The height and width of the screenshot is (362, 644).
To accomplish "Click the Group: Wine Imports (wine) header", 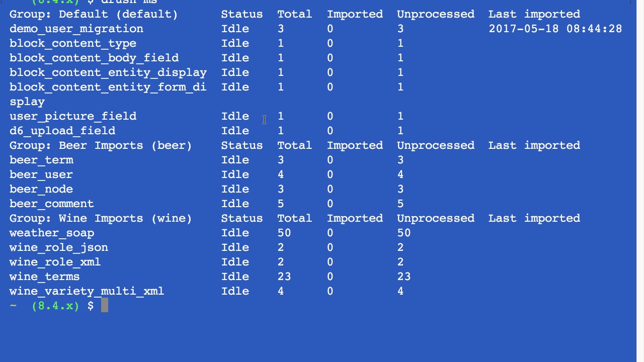I will tap(101, 218).
